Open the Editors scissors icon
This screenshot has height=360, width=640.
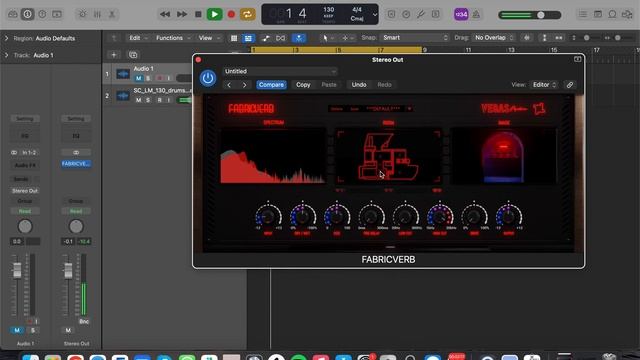point(112,14)
